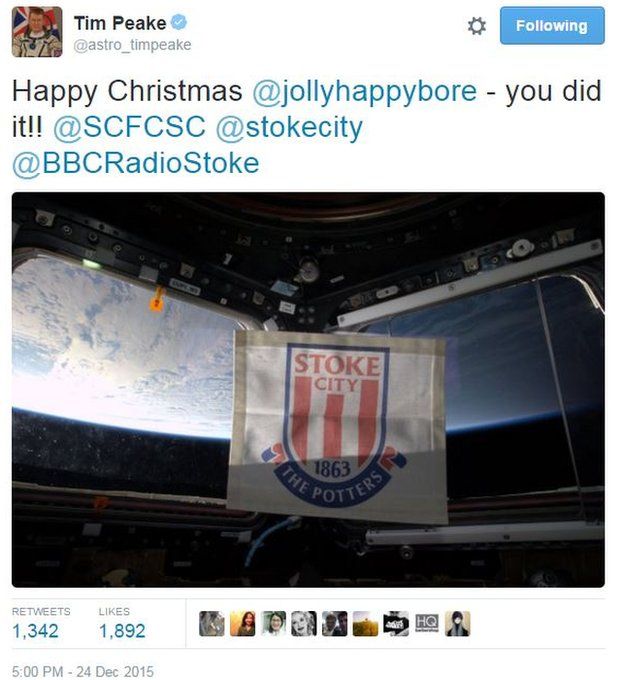
Task: Open the Tim Peake display name
Action: [120, 23]
